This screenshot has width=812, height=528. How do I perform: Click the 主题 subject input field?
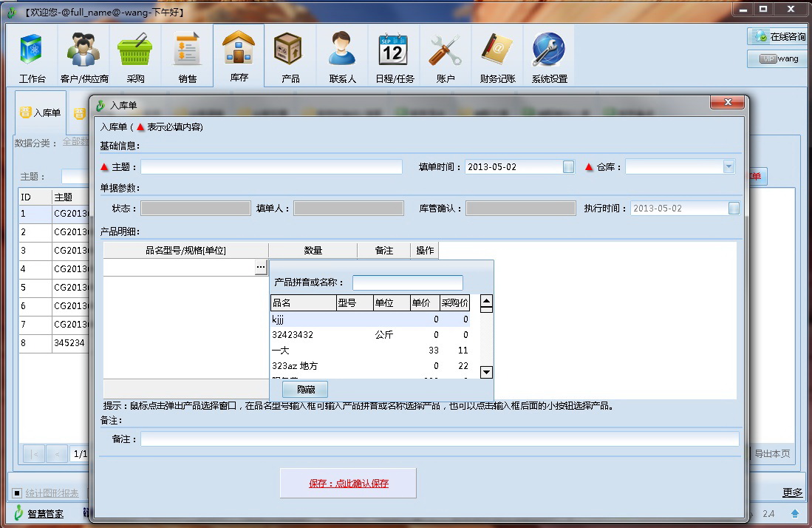[x=271, y=167]
